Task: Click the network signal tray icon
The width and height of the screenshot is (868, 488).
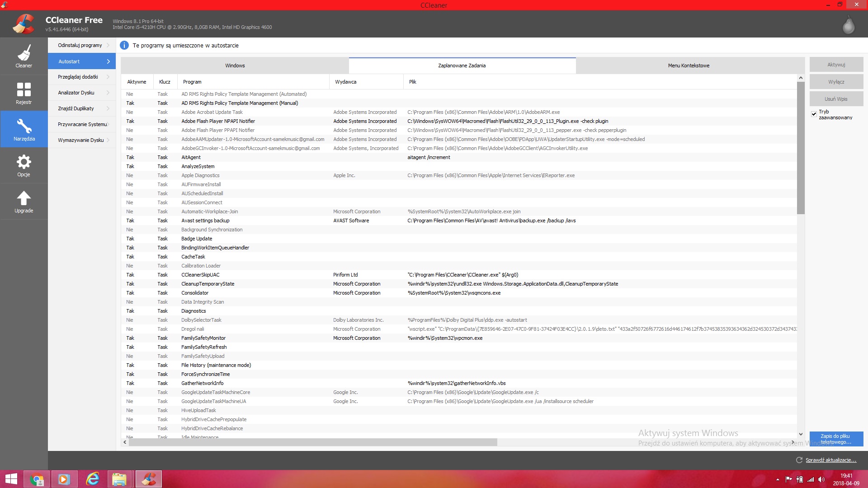Action: 811,479
